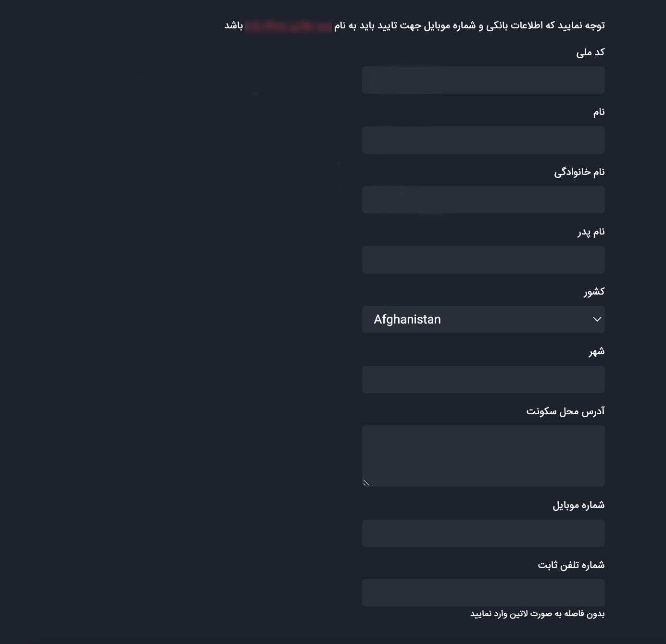
Task: Click into the father's name (نام پدر) field
Action: tap(483, 260)
